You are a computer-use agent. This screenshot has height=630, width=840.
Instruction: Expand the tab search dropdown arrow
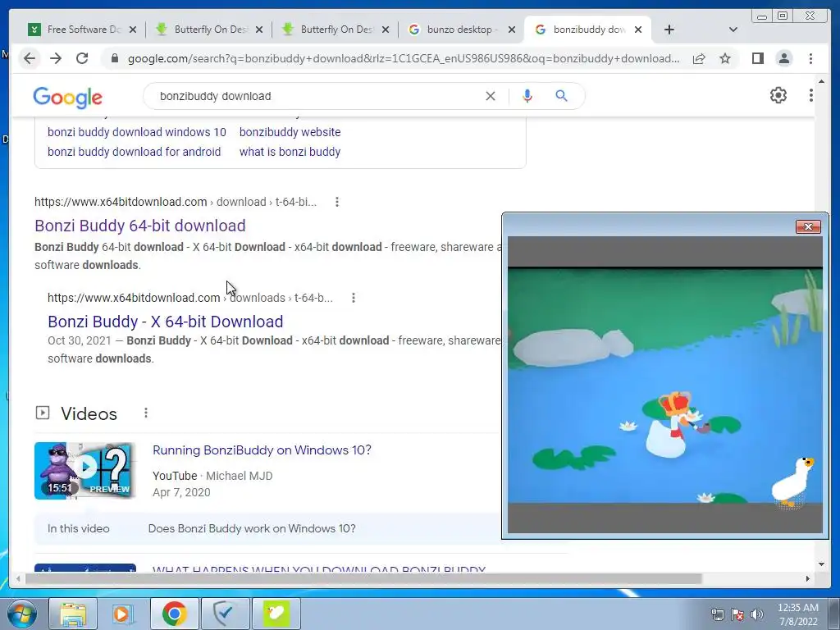(733, 30)
